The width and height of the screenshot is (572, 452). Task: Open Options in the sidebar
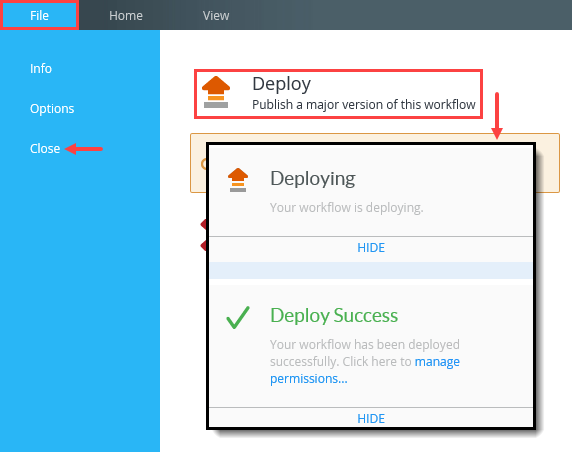[52, 109]
